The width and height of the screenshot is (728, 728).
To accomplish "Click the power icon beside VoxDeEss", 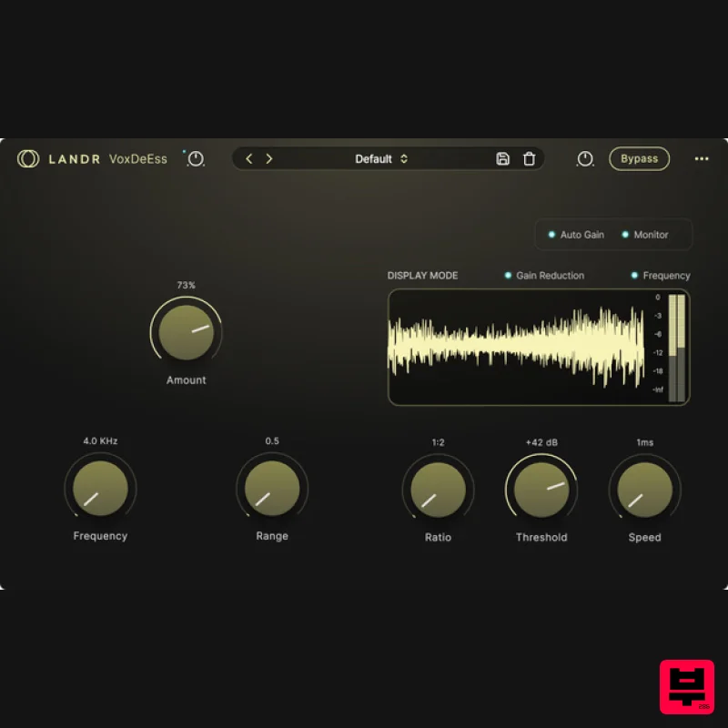I will pyautogui.click(x=196, y=159).
